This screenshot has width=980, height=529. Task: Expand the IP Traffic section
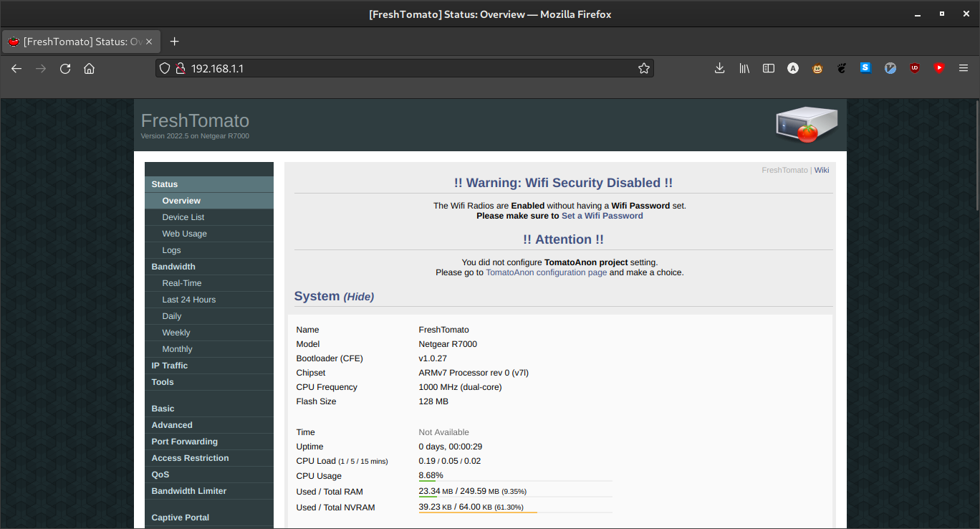[209, 366]
